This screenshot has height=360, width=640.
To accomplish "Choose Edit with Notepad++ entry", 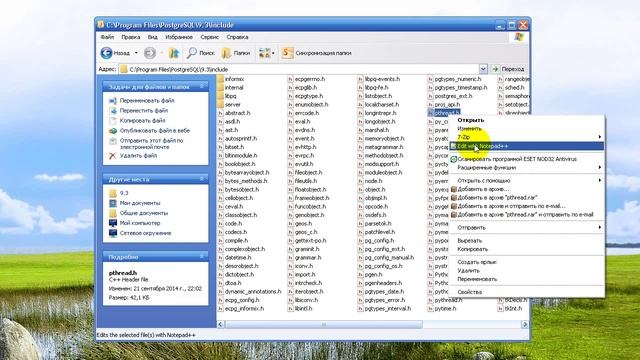I will point(526,146).
